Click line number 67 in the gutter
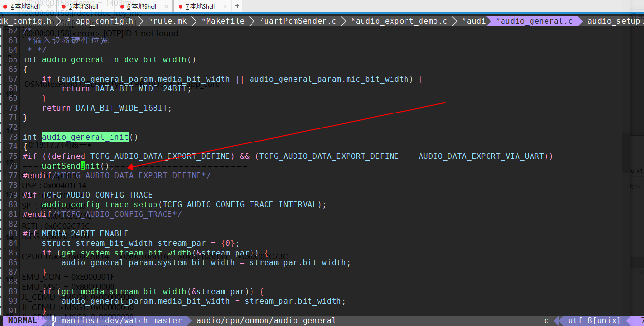The image size is (644, 326). coord(13,79)
